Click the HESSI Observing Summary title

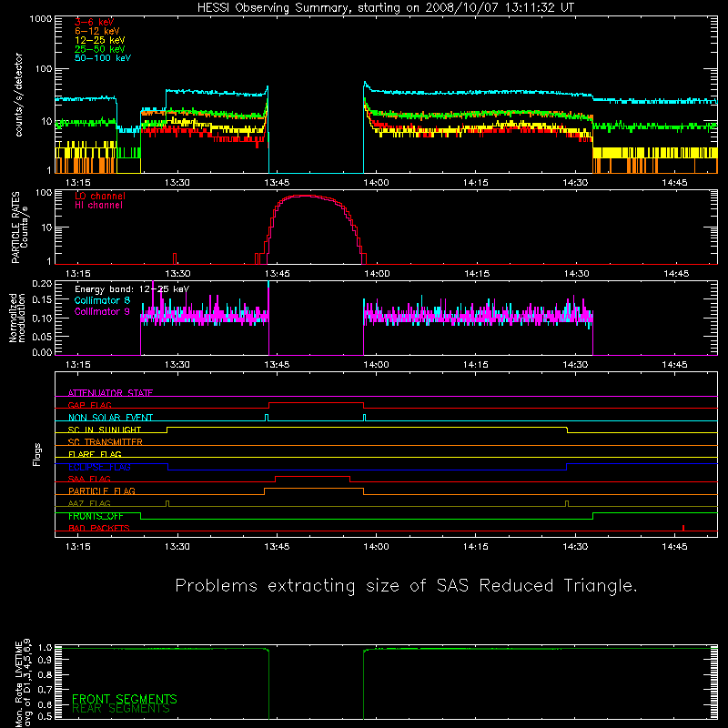tap(386, 8)
